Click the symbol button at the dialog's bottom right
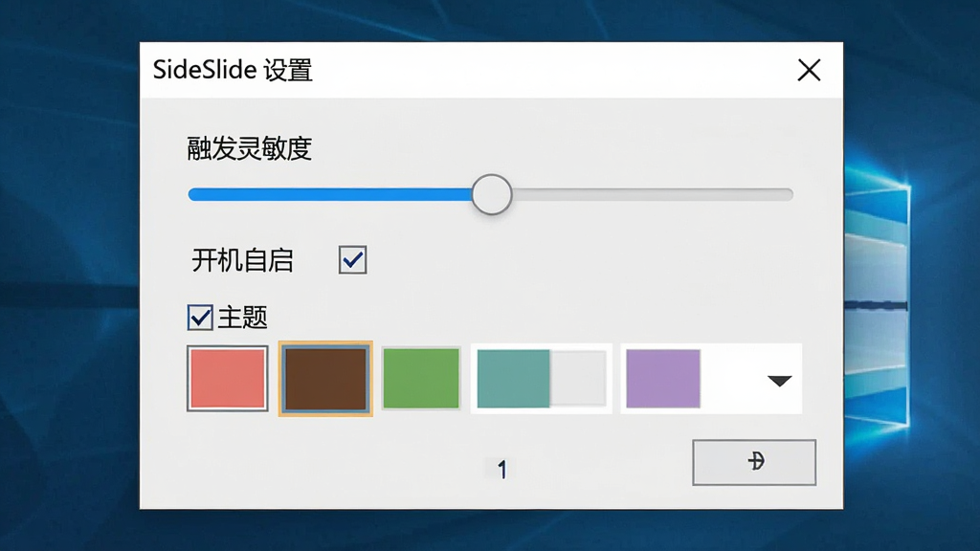 pos(754,462)
